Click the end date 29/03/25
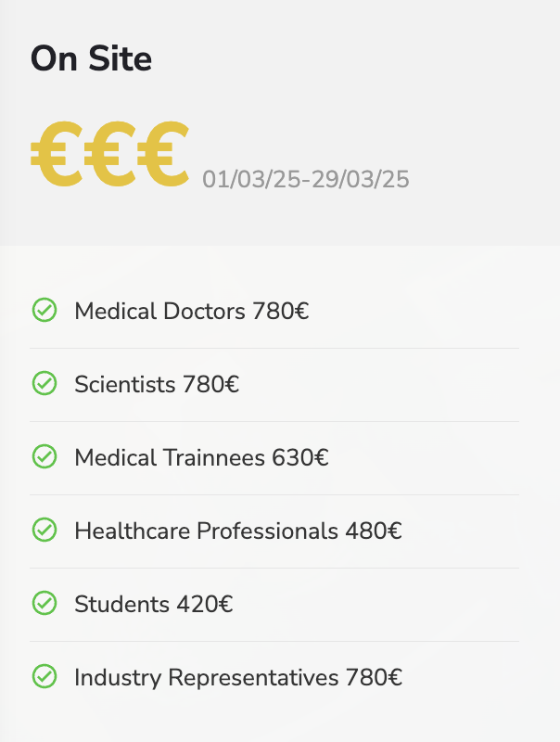The width and height of the screenshot is (560, 742). [x=361, y=179]
